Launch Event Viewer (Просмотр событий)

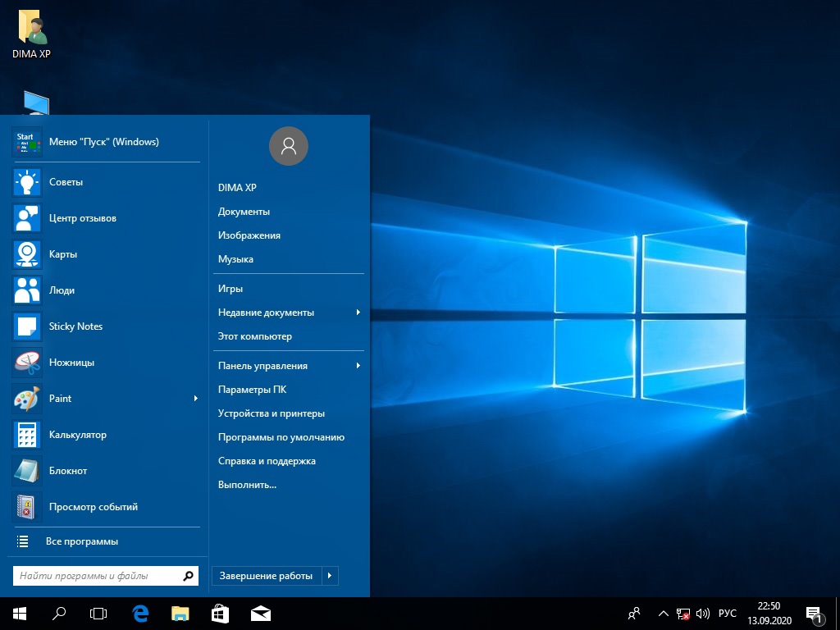click(27, 507)
